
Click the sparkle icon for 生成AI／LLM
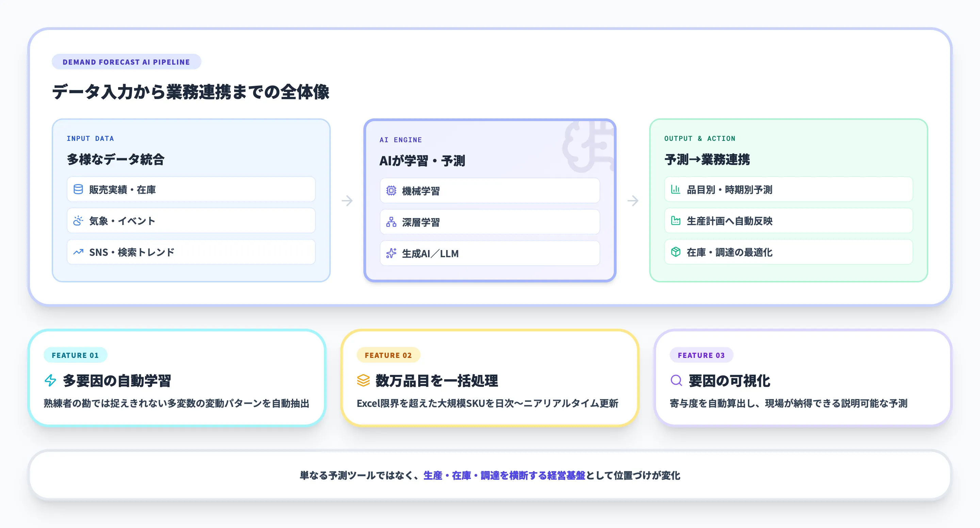pyautogui.click(x=391, y=253)
